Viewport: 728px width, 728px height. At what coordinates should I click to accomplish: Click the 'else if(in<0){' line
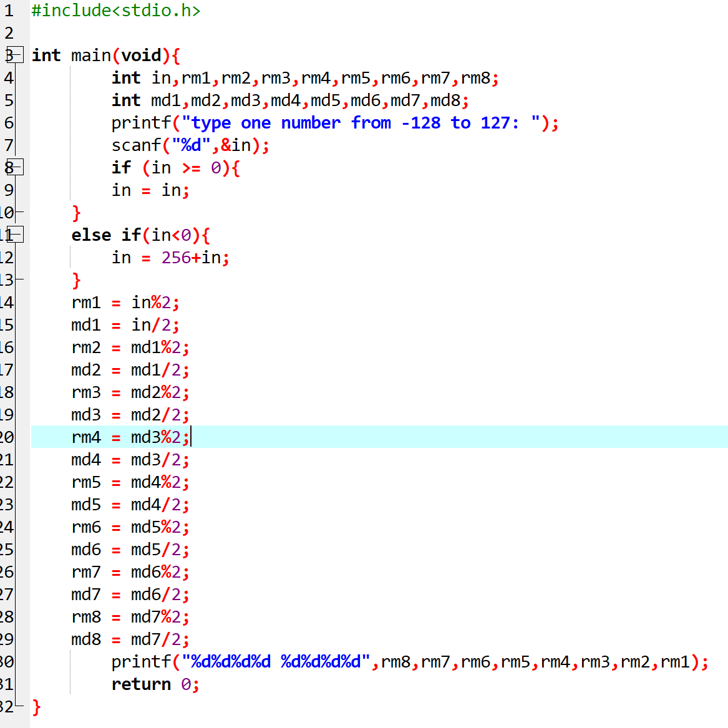[x=141, y=235]
